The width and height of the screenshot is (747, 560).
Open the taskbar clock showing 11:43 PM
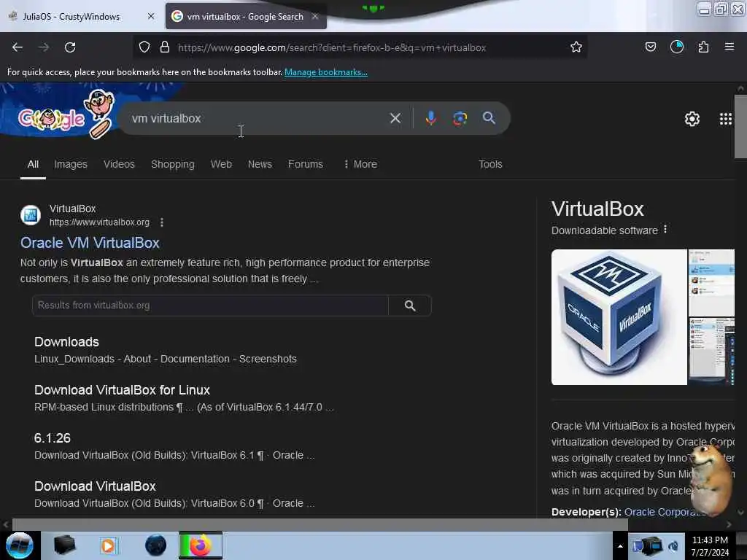pyautogui.click(x=710, y=545)
